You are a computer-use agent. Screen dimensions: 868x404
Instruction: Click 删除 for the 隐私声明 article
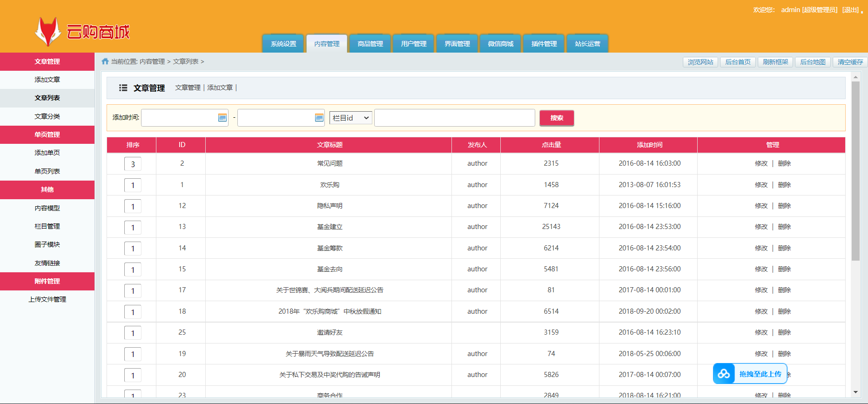pyautogui.click(x=784, y=206)
